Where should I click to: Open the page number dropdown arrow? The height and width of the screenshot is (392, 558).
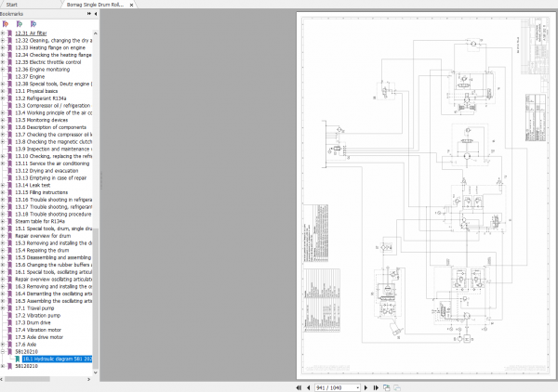click(x=357, y=387)
